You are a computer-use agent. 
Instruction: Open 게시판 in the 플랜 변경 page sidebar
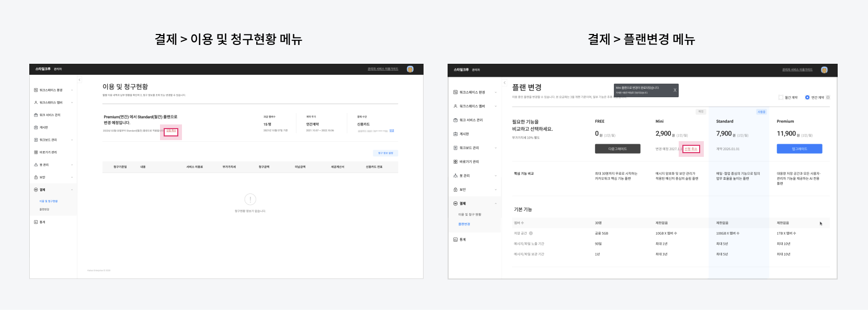pos(464,134)
